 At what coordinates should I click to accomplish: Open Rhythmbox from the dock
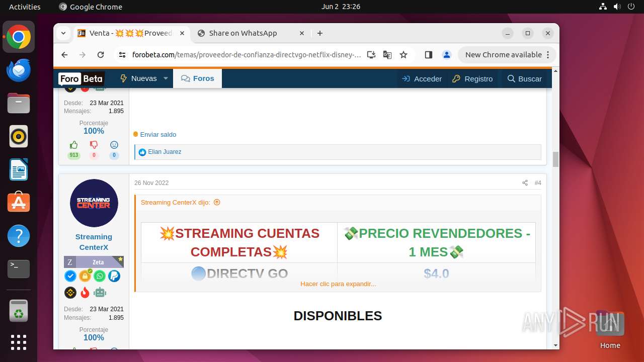click(x=19, y=136)
